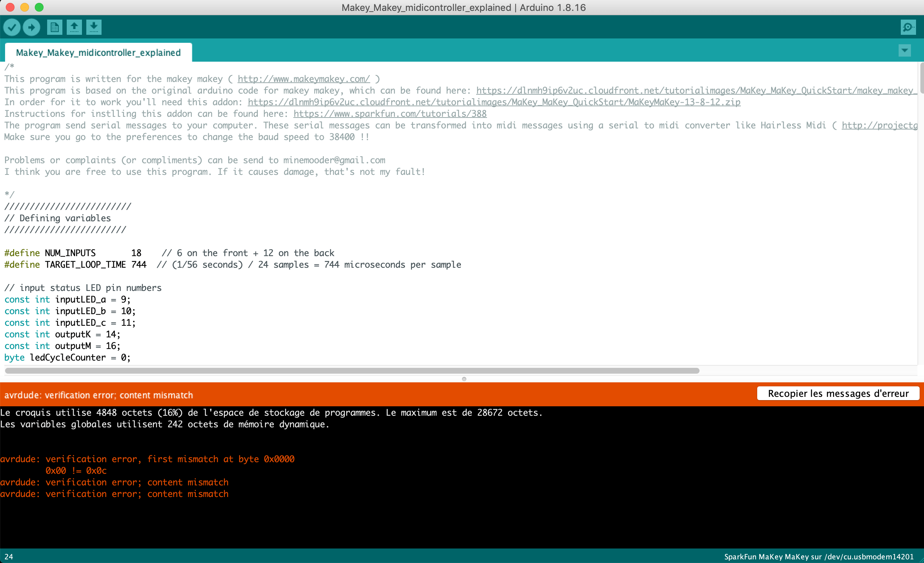The image size is (924, 563).
Task: Open the makeymakey.com link
Action: [x=303, y=79]
